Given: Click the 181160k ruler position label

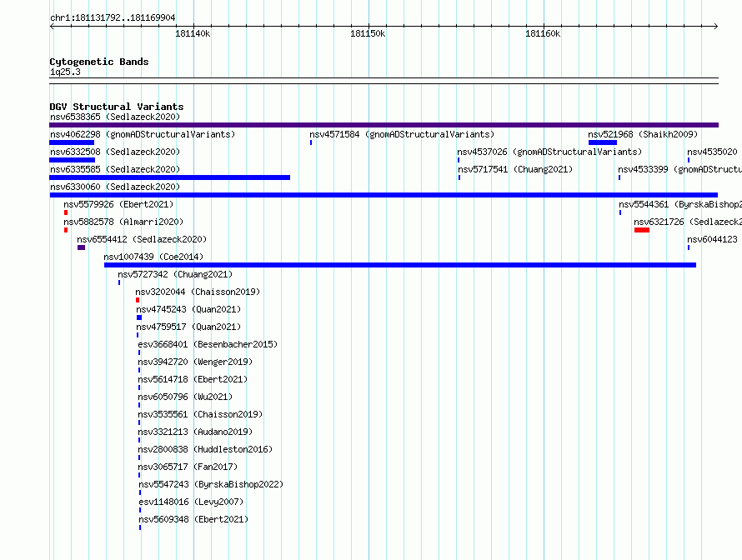Looking at the screenshot, I should coord(543,33).
